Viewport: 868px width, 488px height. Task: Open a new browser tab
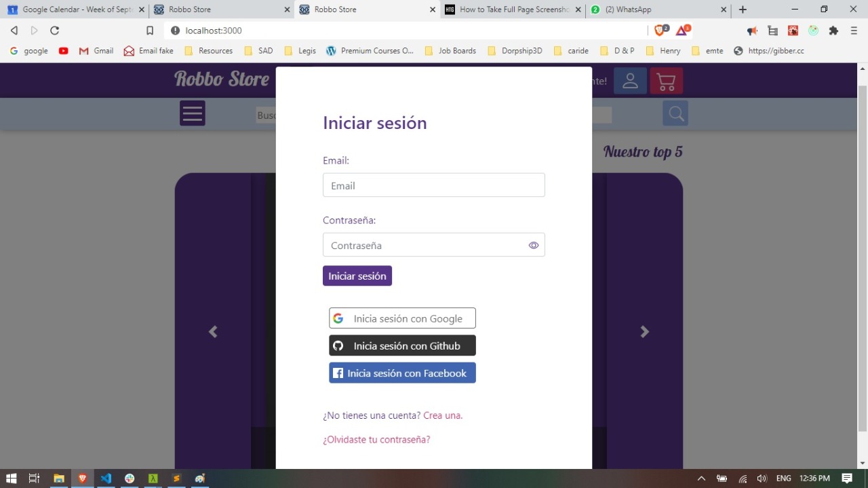click(743, 10)
